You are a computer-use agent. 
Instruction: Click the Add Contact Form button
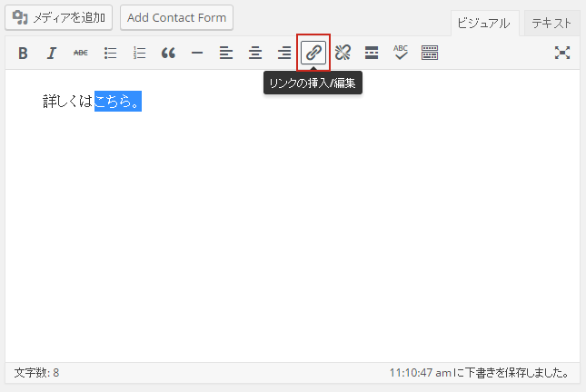pos(176,17)
